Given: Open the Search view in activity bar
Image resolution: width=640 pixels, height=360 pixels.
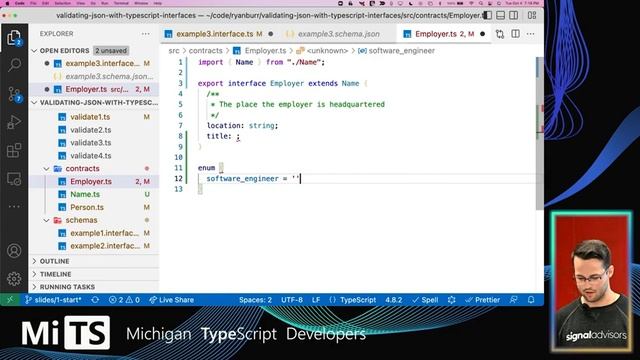Looking at the screenshot, I should (x=14, y=65).
